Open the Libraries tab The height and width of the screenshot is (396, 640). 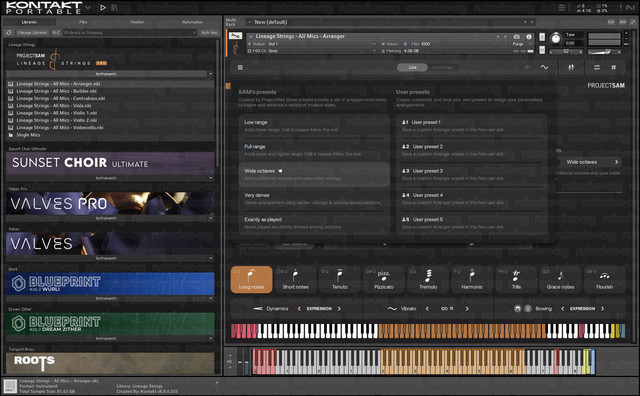[x=29, y=22]
